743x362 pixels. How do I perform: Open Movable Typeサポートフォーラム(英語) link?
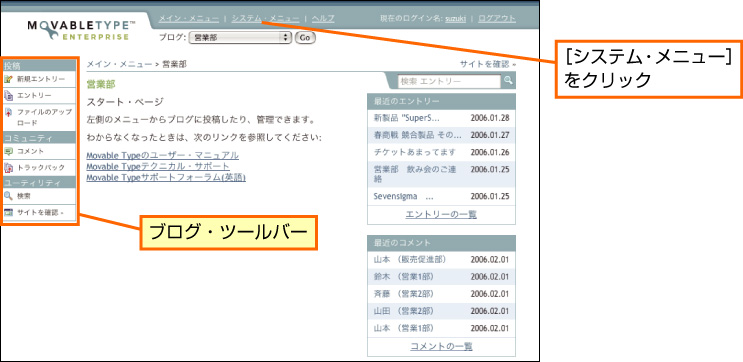coord(166,178)
